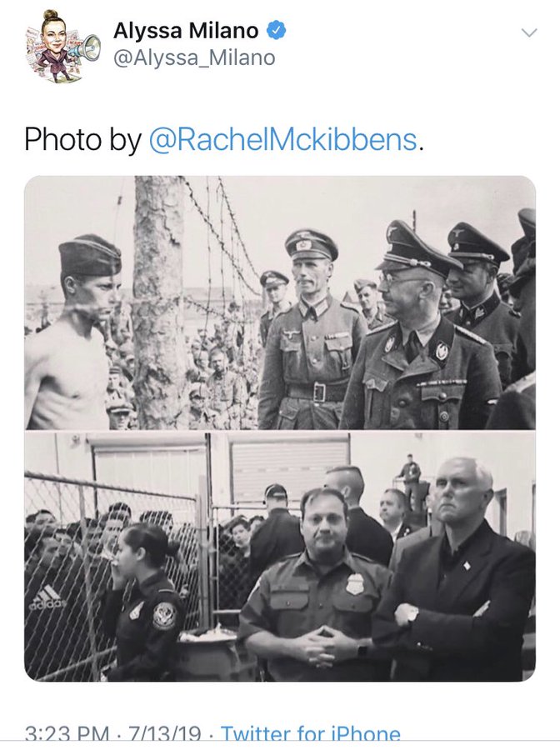Select the "Photo by" tweet text
The width and height of the screenshot is (560, 750).
(x=82, y=140)
